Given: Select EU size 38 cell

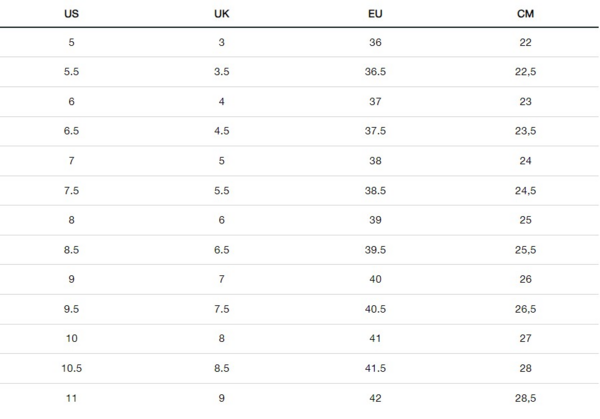Looking at the screenshot, I should (x=375, y=161).
